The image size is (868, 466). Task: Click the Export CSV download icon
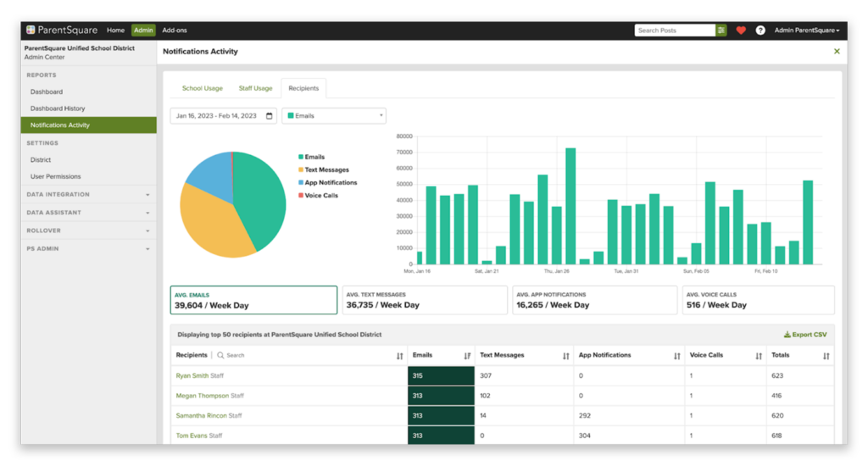[x=787, y=335]
